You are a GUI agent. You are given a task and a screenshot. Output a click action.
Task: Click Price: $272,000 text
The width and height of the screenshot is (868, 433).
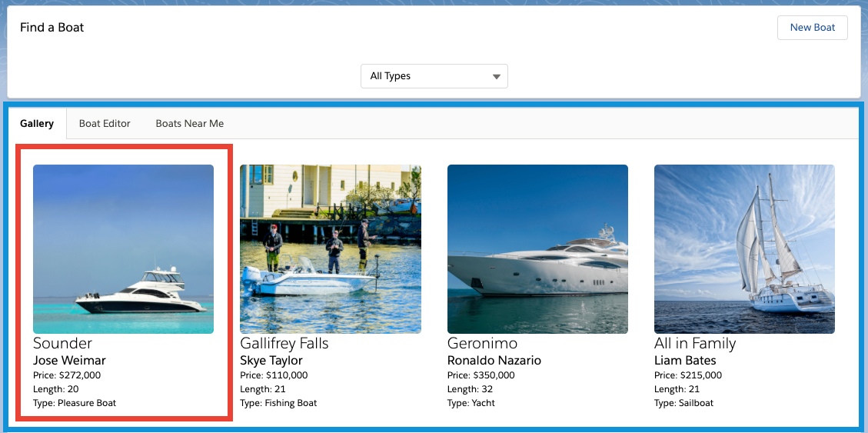67,375
